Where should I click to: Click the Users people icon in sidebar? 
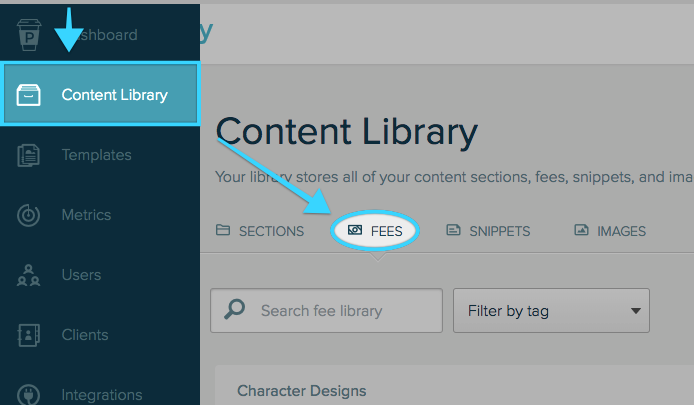pyautogui.click(x=29, y=275)
